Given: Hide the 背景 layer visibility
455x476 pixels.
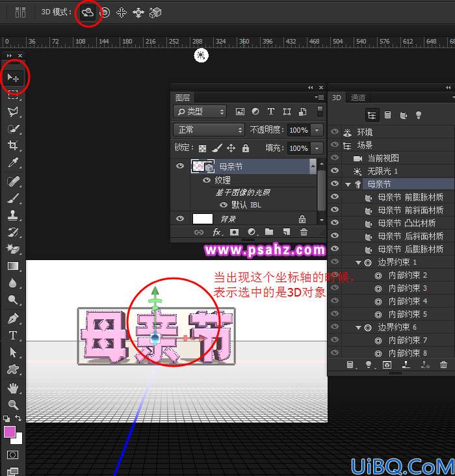Looking at the screenshot, I should pos(179,218).
